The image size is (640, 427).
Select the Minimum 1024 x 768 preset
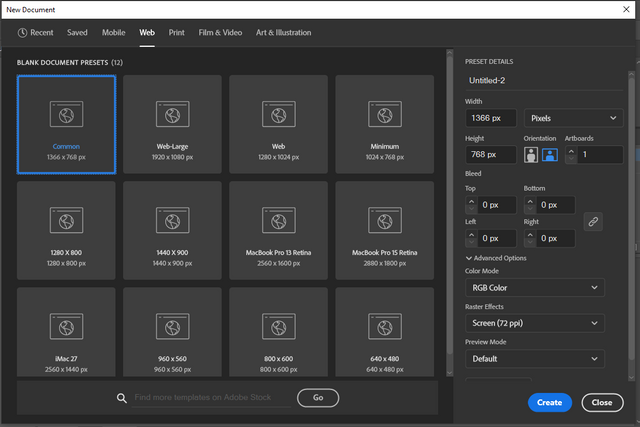click(x=384, y=124)
